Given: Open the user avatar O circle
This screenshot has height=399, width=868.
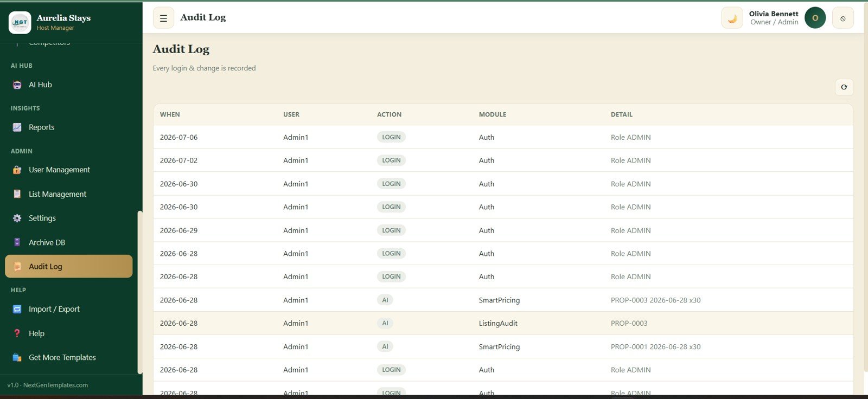Looking at the screenshot, I should pos(815,18).
